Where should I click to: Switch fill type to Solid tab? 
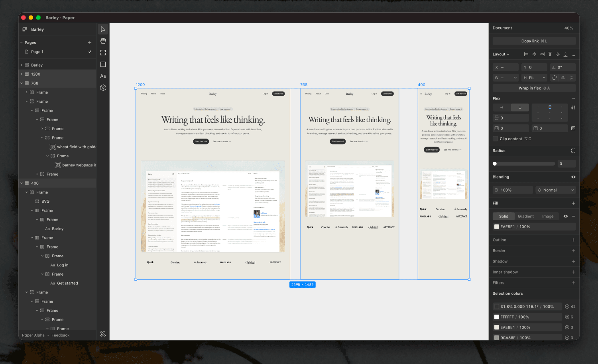coord(504,216)
